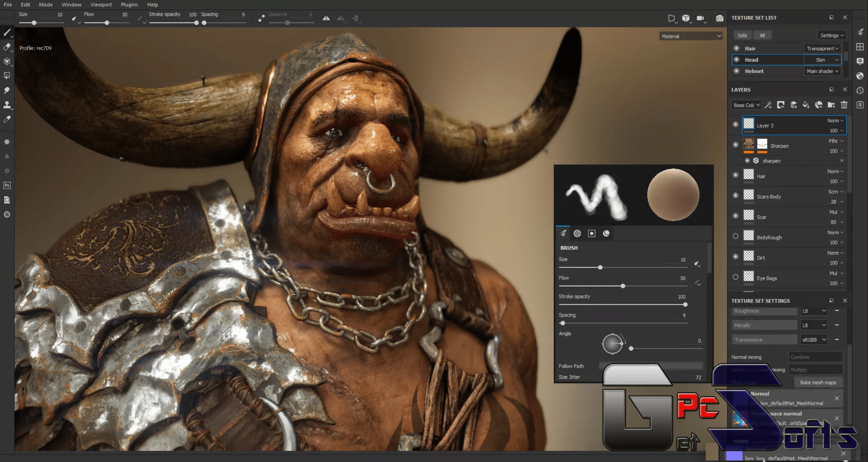The image size is (868, 462).
Task: Delete the selected layer with trash icon
Action: (x=844, y=105)
